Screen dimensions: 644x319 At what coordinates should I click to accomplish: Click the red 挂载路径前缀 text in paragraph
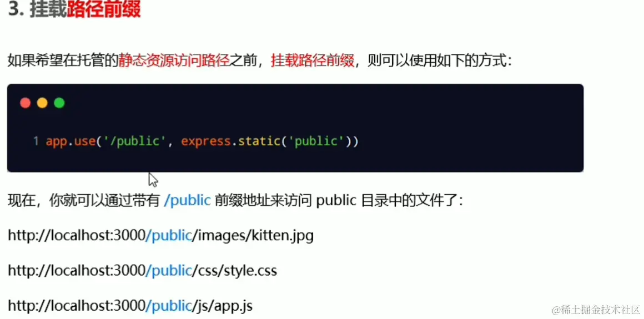point(313,62)
